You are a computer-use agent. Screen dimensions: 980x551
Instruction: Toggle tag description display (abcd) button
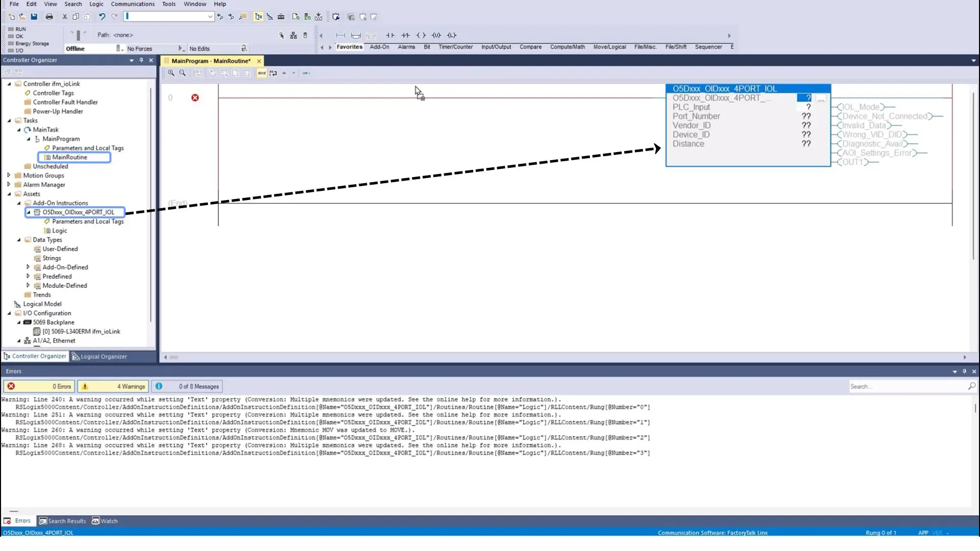click(261, 73)
